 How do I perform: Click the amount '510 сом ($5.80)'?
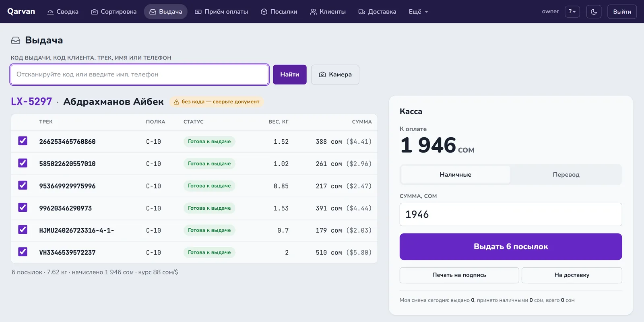[x=344, y=253]
